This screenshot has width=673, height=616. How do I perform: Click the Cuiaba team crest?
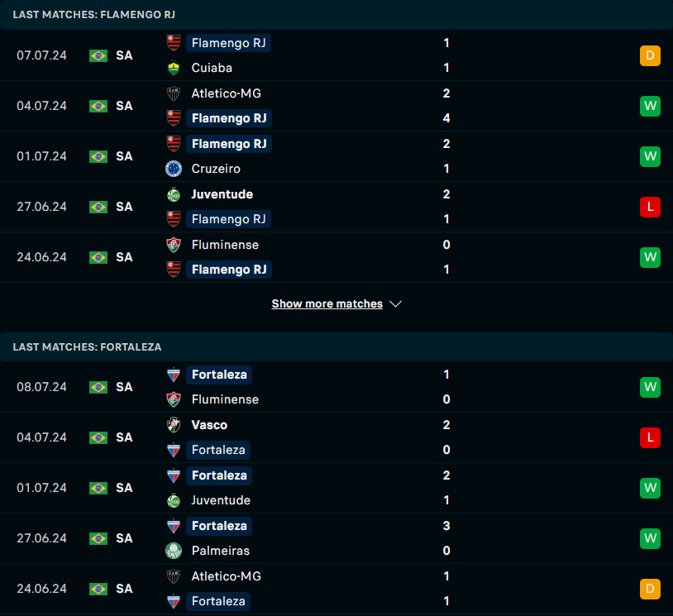[174, 68]
